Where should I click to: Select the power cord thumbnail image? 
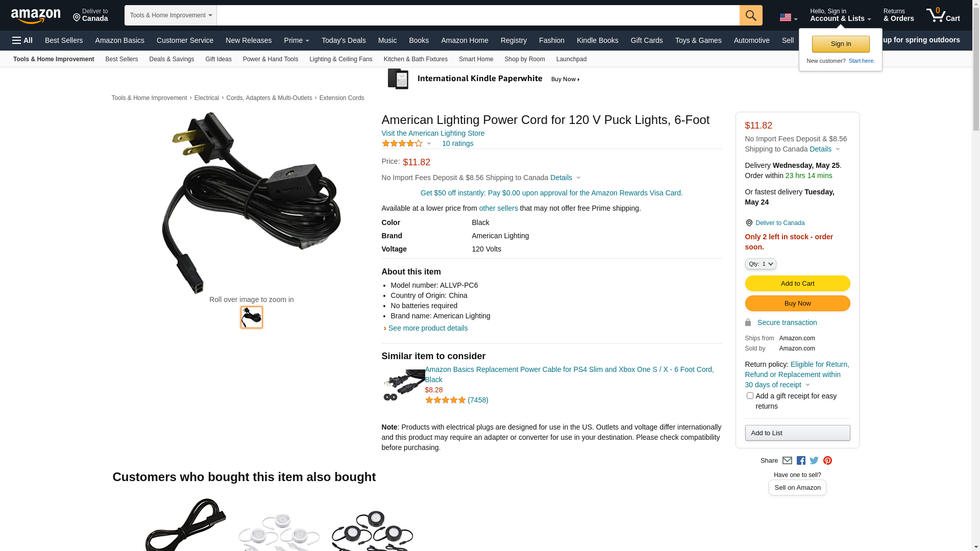pos(252,317)
